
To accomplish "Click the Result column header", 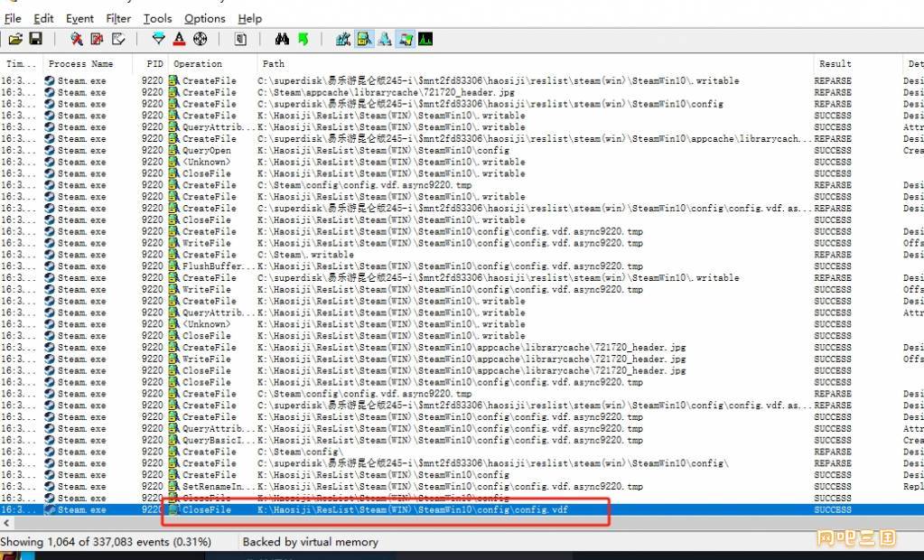I will pos(835,64).
